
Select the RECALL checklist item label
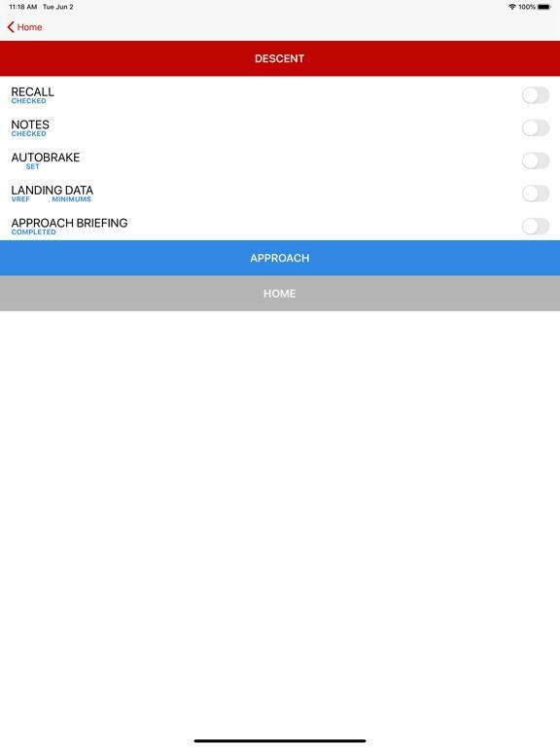point(32,91)
